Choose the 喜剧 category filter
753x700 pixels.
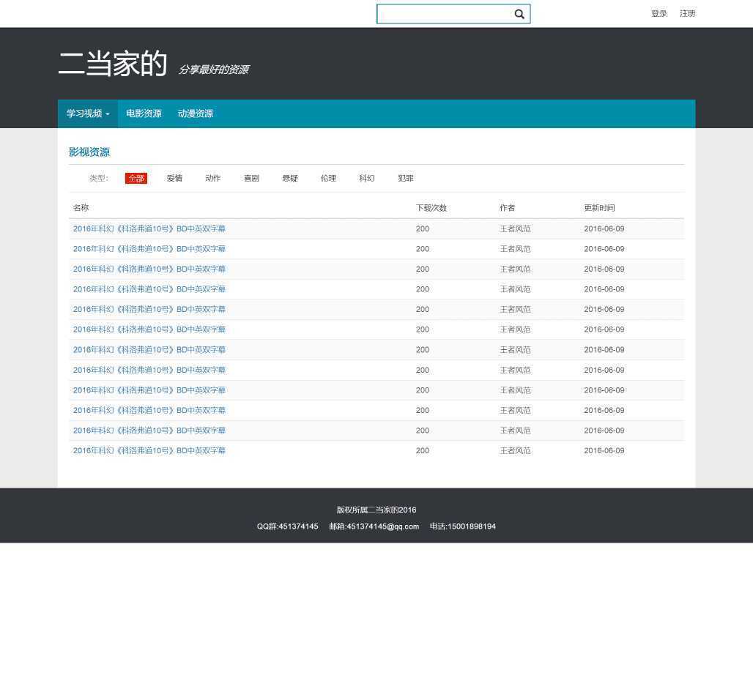[251, 178]
